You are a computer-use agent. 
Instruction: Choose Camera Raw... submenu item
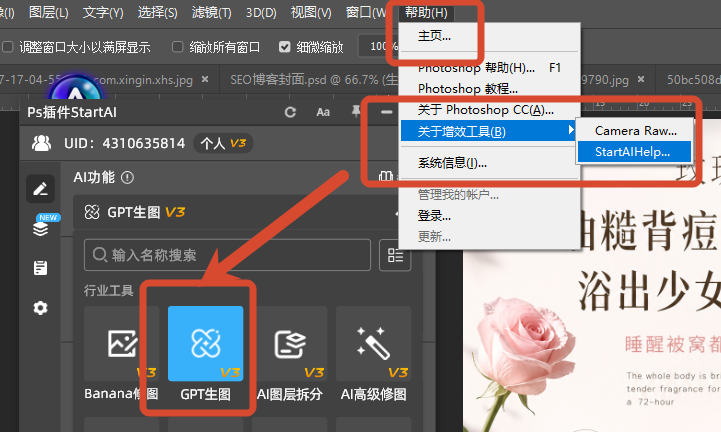coord(635,131)
